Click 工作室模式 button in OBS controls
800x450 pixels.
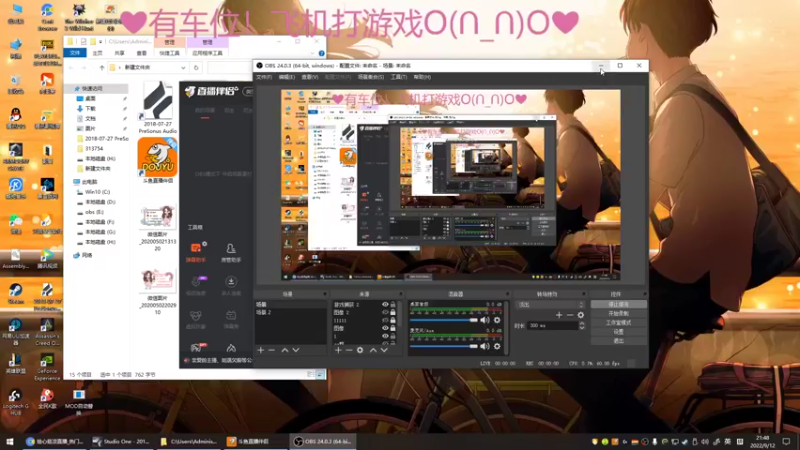point(618,323)
